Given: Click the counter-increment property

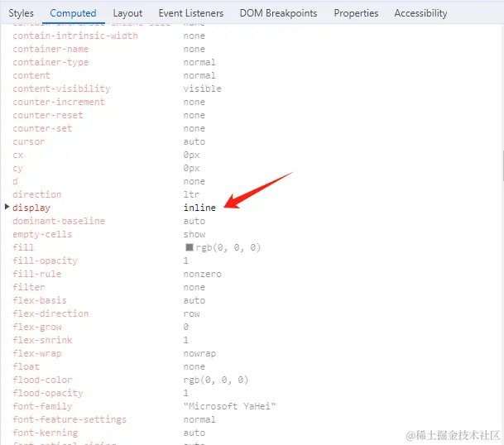Looking at the screenshot, I should tap(59, 102).
